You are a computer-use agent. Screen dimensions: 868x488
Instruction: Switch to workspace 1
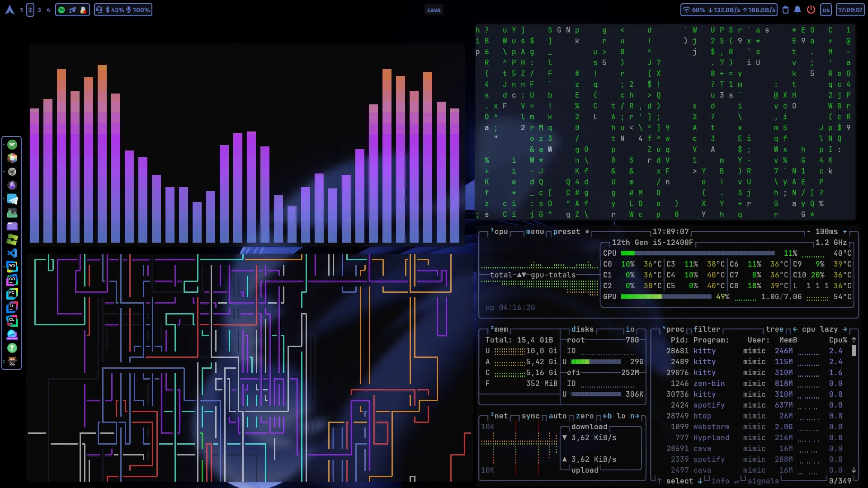pos(21,10)
